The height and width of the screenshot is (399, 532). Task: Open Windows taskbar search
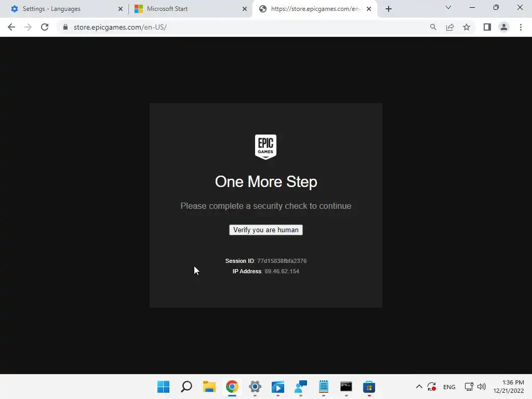pyautogui.click(x=187, y=387)
